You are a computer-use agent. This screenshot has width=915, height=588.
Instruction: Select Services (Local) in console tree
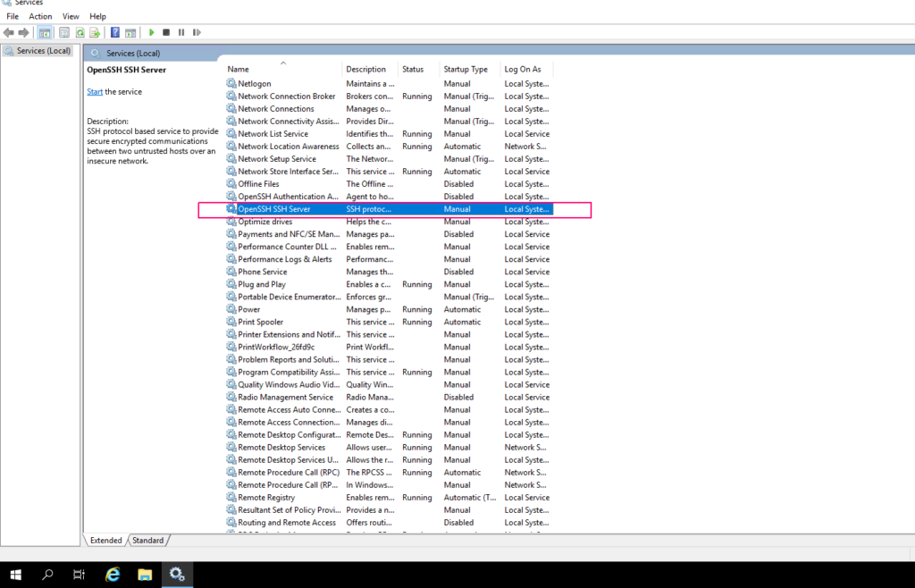pos(44,51)
